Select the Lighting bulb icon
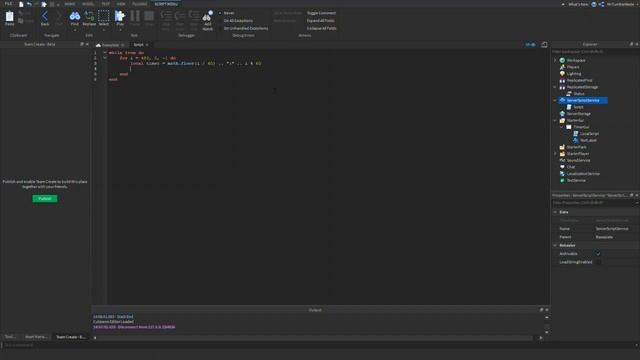The image size is (640, 360). click(x=562, y=73)
